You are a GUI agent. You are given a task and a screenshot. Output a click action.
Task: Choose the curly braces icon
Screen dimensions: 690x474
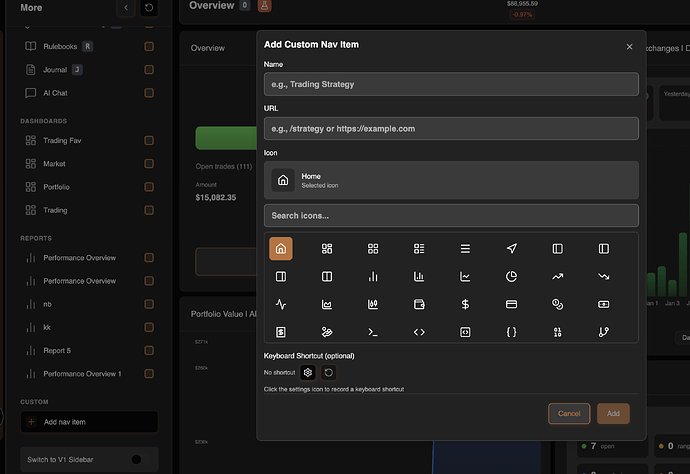[511, 332]
